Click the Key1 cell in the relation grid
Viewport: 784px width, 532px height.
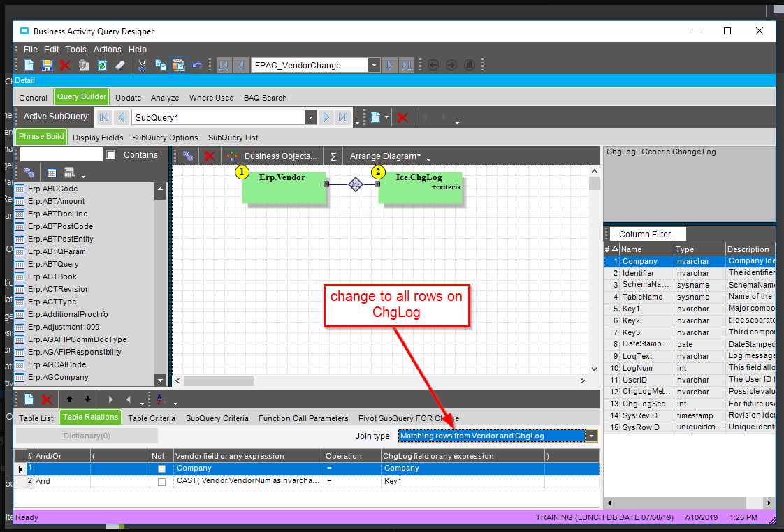pyautogui.click(x=463, y=482)
